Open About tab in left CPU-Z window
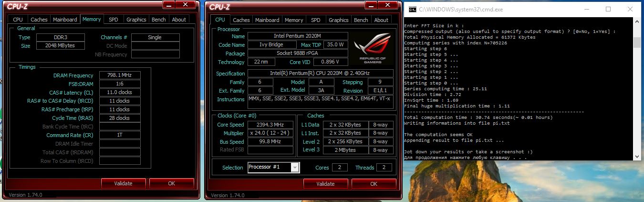This screenshot has width=644, height=202. tap(179, 20)
